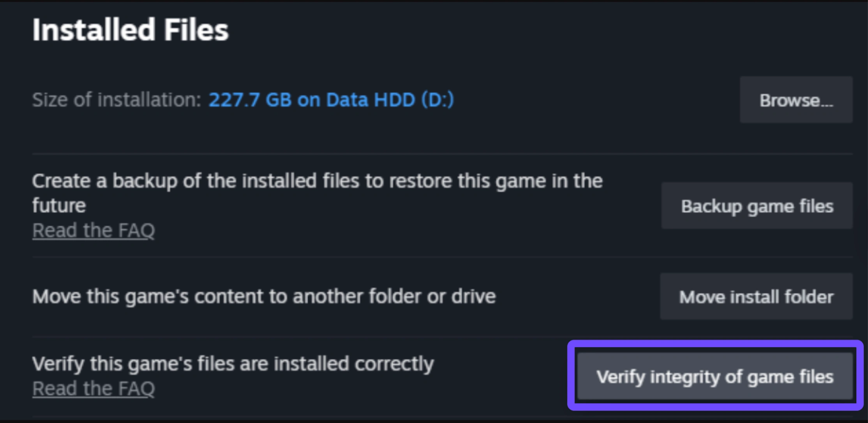Click the 227.7 GB on Data HDD text
Screen dimensions: 868x423
[331, 100]
